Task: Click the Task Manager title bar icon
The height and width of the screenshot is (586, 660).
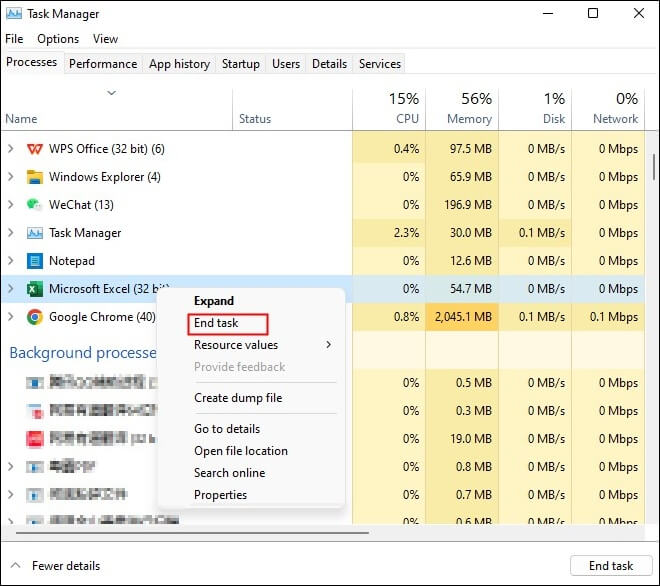Action: tap(13, 14)
